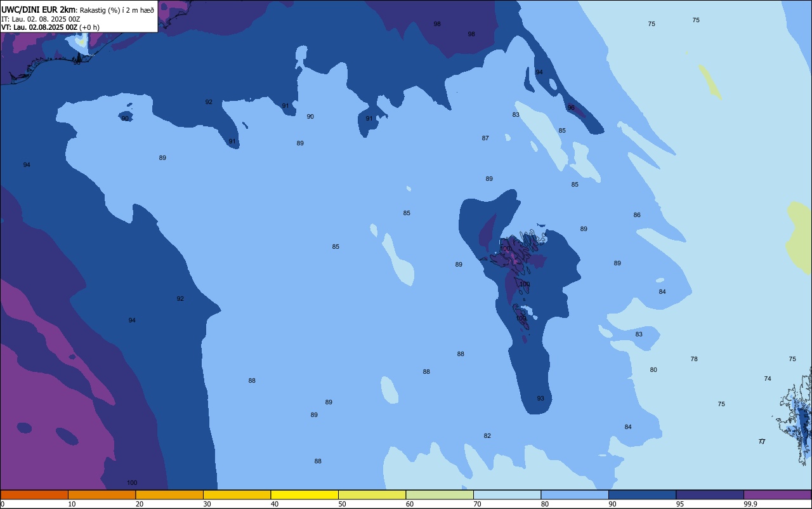Select the 'IT: Lau. 02. 08. 2025 00Z' line
812x509 pixels.
pos(41,19)
